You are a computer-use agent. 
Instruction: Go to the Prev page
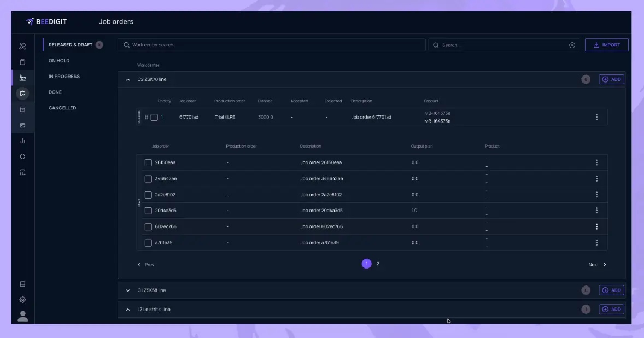point(146,265)
